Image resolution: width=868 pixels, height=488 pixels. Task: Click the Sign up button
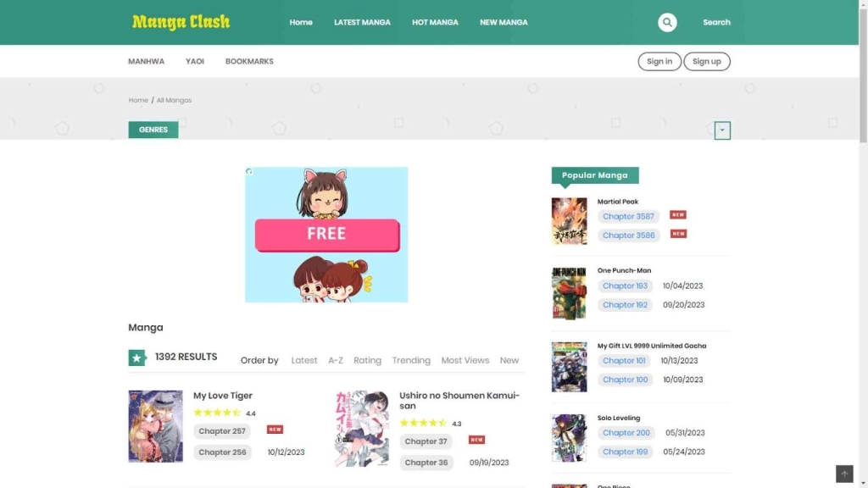click(x=707, y=61)
